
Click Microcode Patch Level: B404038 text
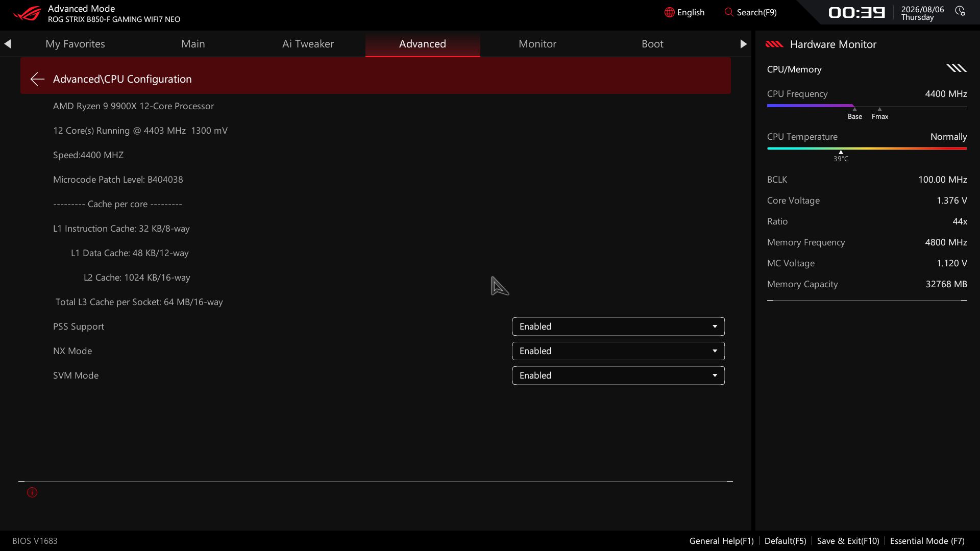point(118,180)
